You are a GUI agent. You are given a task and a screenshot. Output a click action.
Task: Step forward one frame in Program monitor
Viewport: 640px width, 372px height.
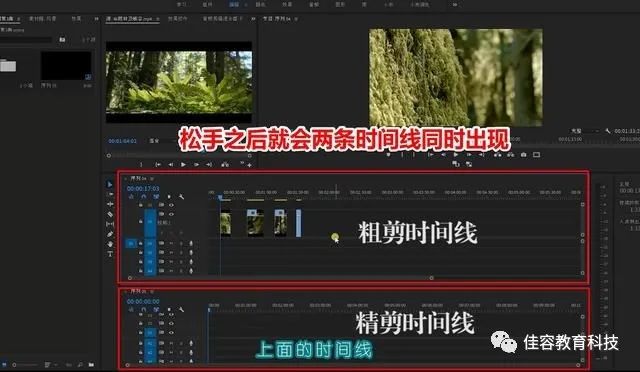click(x=469, y=155)
